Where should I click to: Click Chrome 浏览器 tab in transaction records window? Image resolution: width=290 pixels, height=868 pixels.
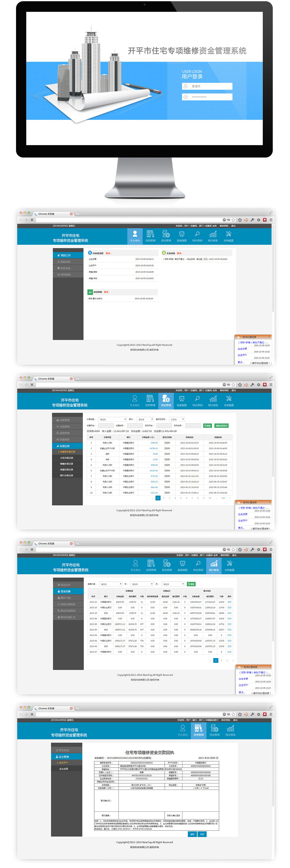pyautogui.click(x=53, y=378)
